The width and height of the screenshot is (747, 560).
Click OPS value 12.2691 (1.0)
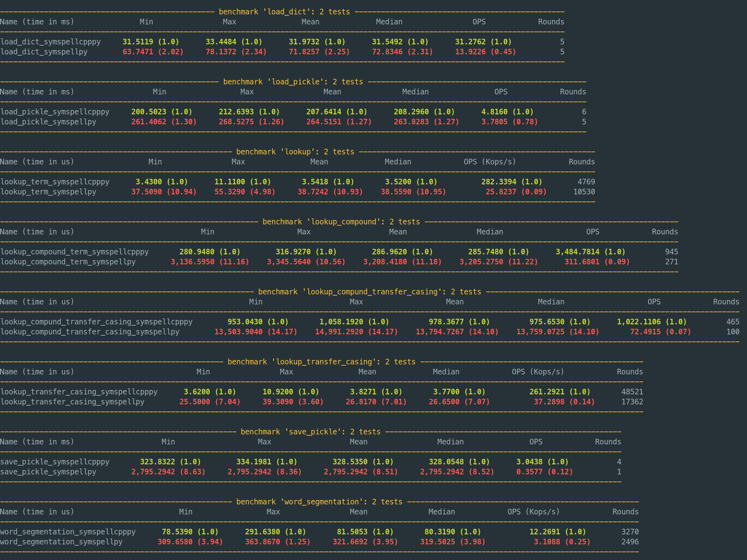[x=558, y=532]
